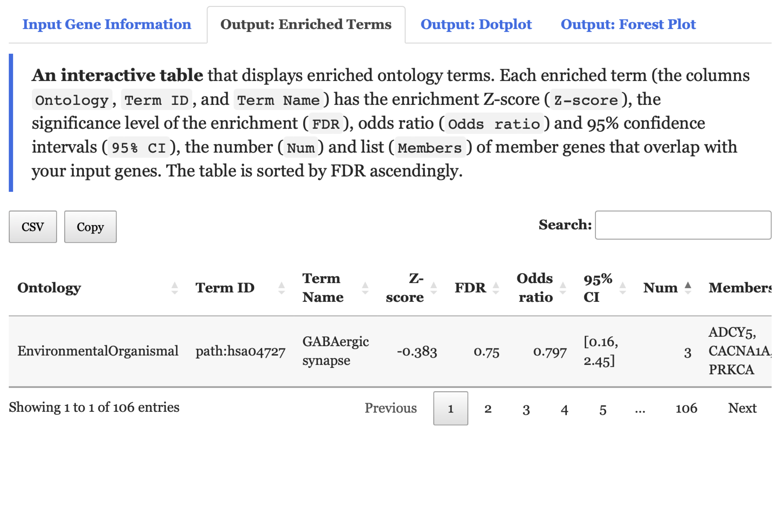Image resolution: width=783 pixels, height=532 pixels.
Task: Download table as CSV
Action: (x=33, y=227)
